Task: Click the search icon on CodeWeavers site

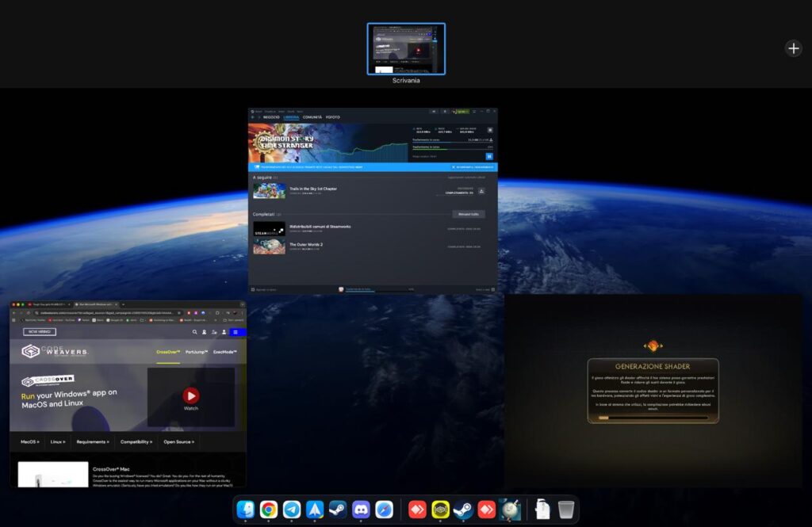Action: 193,332
